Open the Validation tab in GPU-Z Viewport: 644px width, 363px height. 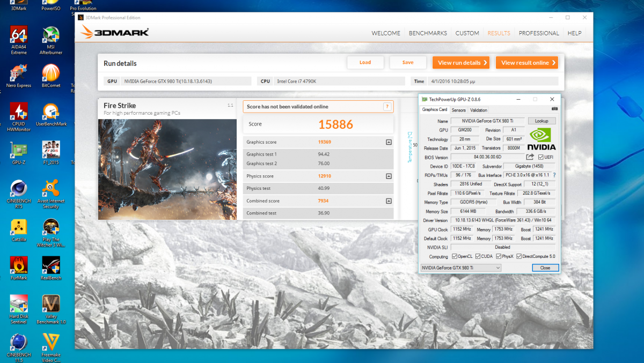coord(479,110)
